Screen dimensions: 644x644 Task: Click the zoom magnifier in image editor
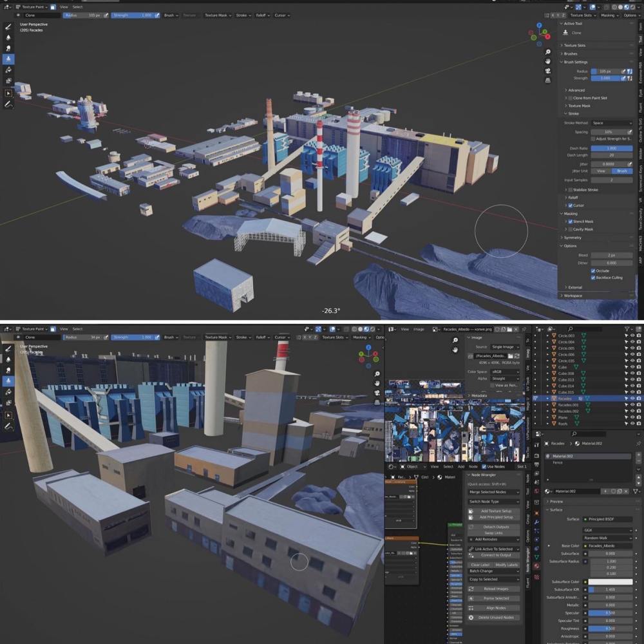tap(455, 340)
